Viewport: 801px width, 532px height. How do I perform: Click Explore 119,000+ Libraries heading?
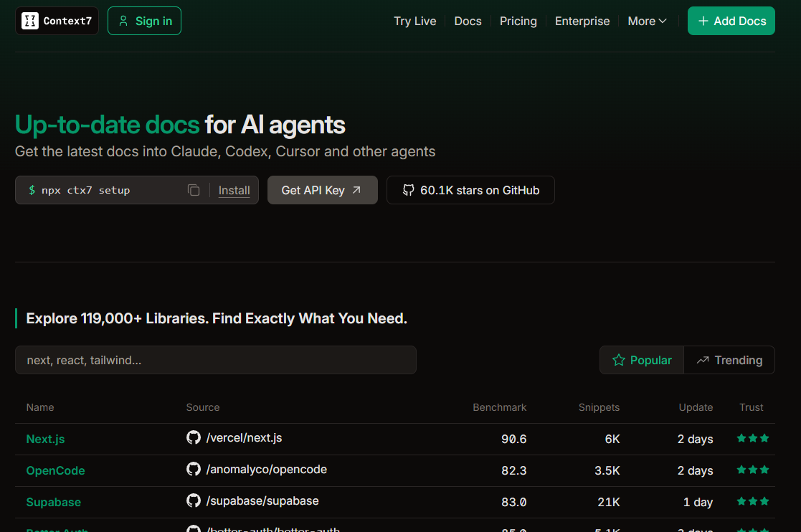217,318
